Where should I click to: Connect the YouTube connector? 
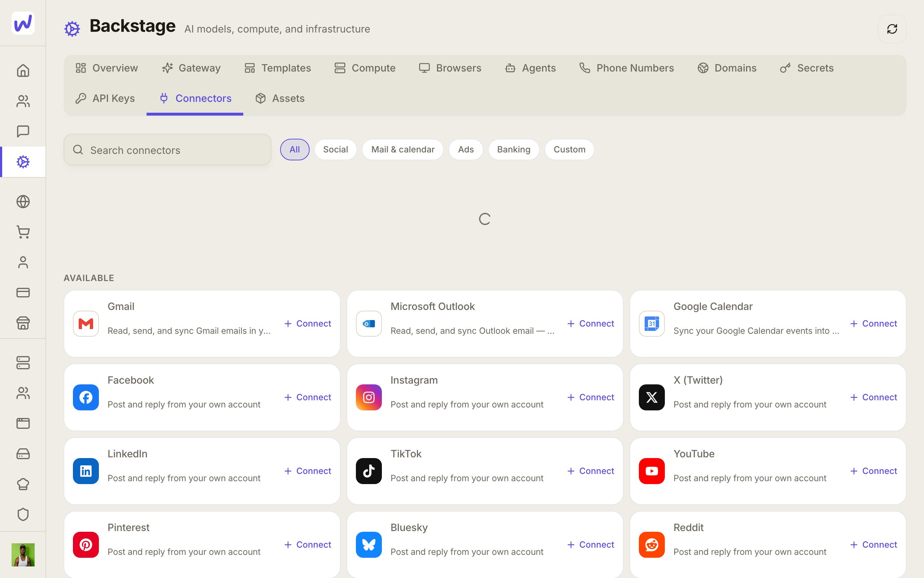pos(873,471)
